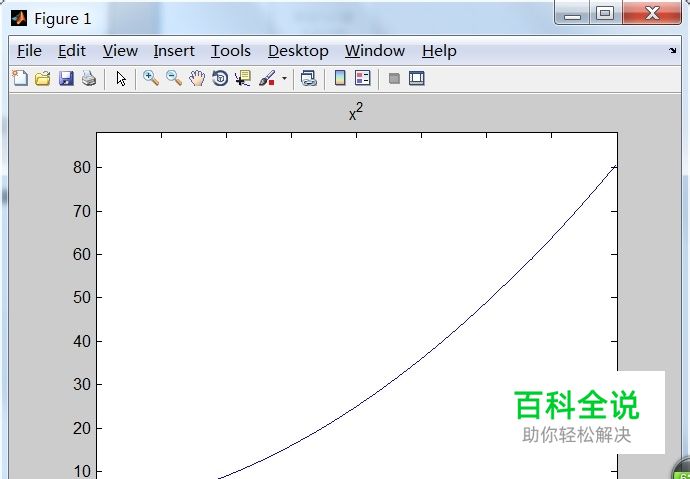Maximize the Figure 1 window

(606, 13)
